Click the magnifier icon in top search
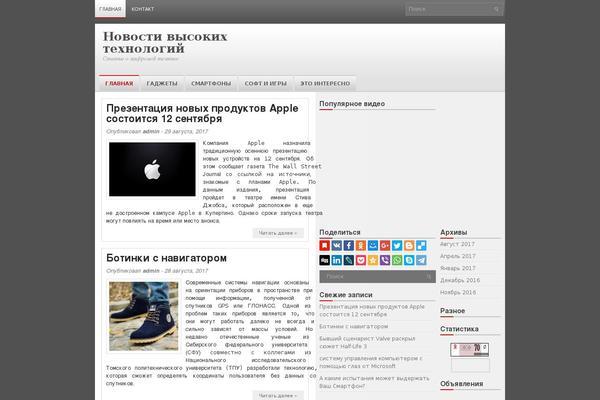 [496, 9]
